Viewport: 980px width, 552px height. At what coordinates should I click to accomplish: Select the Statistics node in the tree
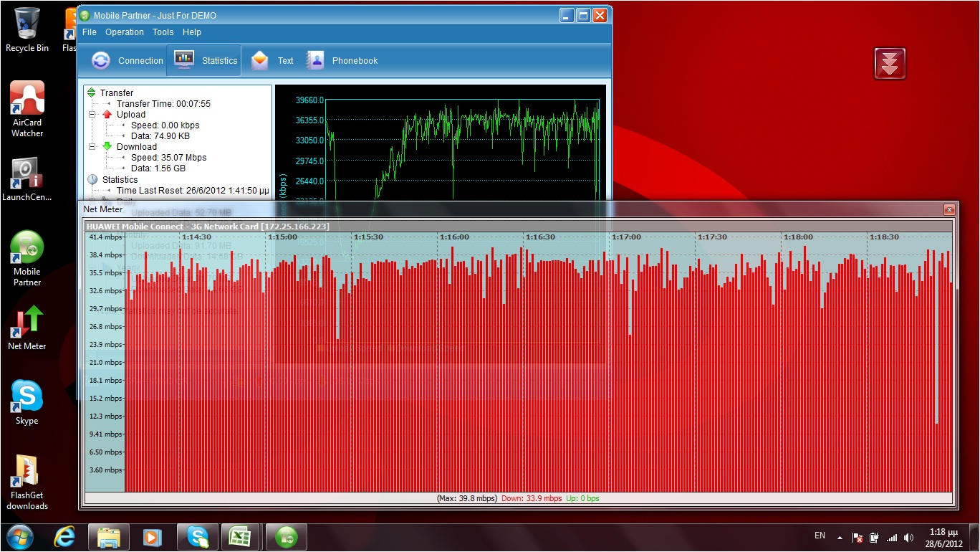click(x=120, y=180)
